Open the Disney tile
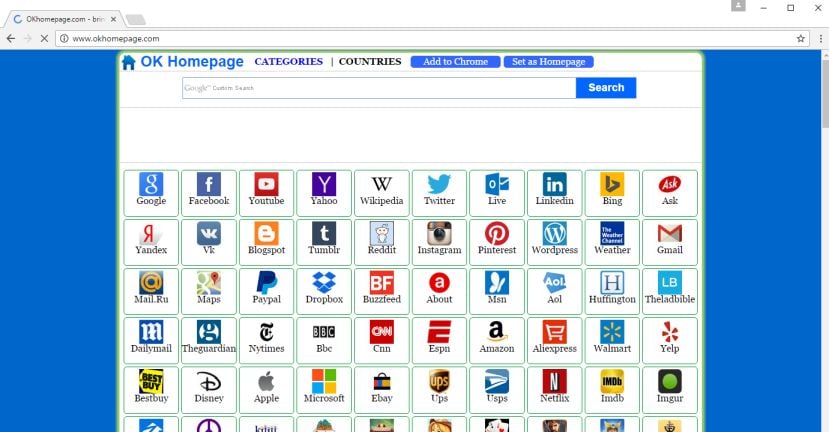The height and width of the screenshot is (432, 829). 209,390
